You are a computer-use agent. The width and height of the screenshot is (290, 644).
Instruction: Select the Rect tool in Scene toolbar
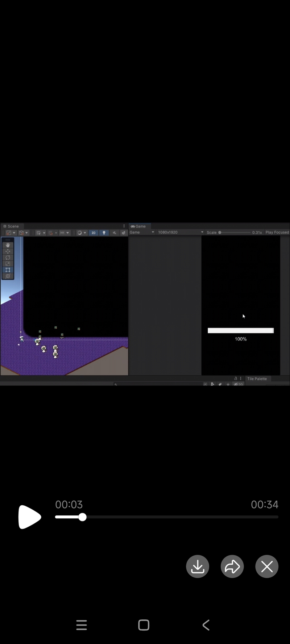click(x=8, y=270)
